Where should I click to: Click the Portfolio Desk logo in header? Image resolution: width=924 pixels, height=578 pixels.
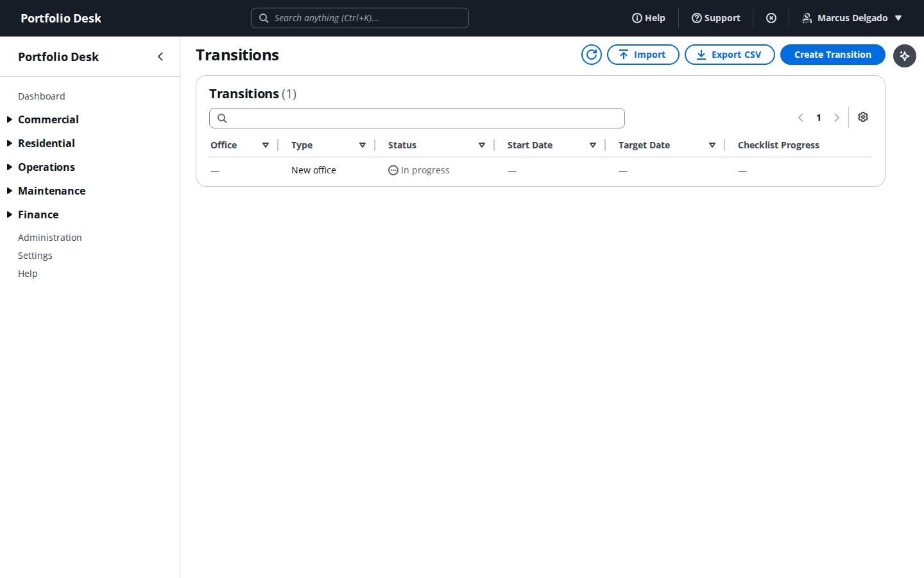61,18
